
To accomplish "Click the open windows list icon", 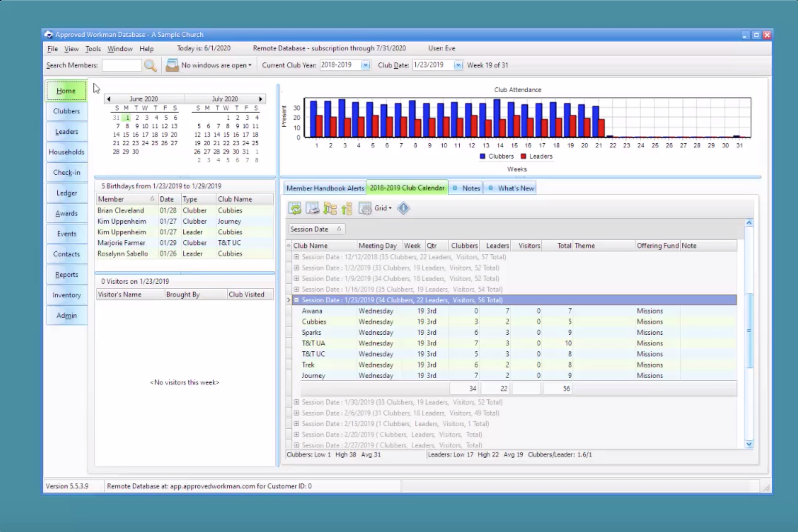I will (172, 66).
